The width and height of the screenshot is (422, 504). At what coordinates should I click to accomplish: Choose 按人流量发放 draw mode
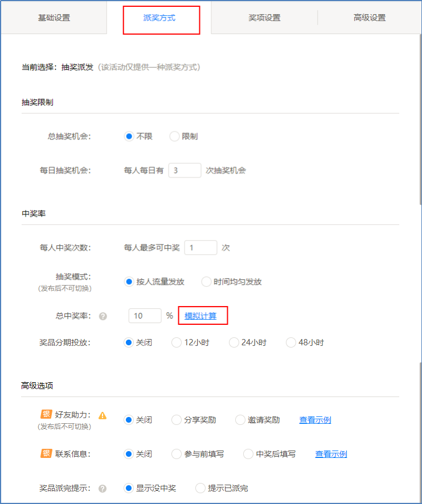pyautogui.click(x=129, y=282)
